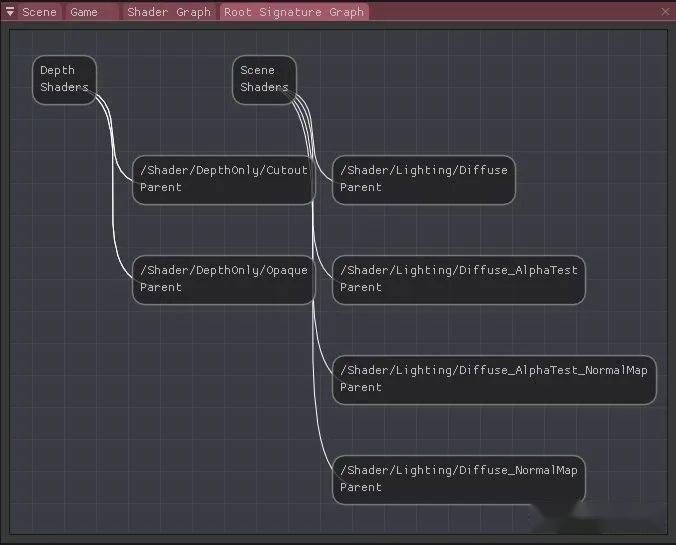Click Parent label under /Shader/Lighting/Diffuse
Screen dimensions: 676x545
(x=361, y=187)
